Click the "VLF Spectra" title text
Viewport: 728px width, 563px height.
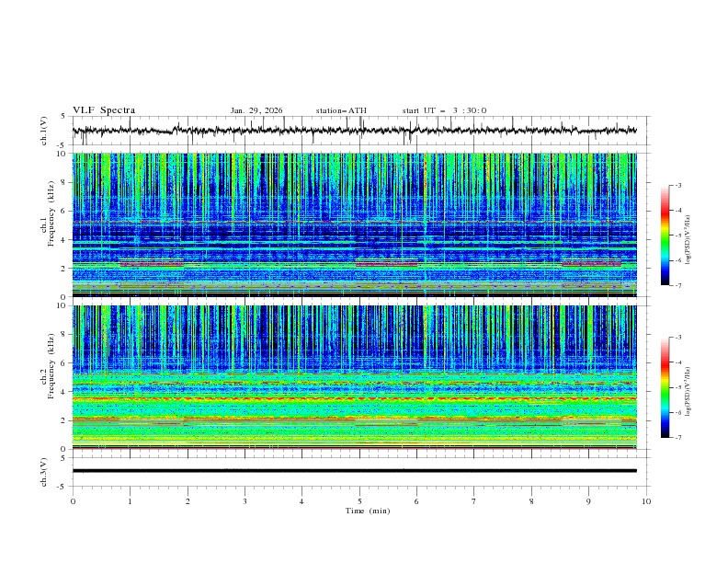(x=104, y=110)
